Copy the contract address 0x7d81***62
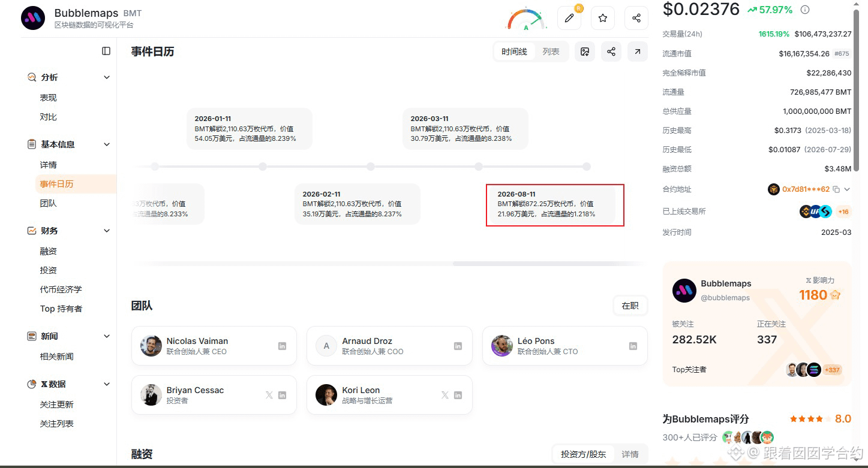868x468 pixels. [x=836, y=189]
